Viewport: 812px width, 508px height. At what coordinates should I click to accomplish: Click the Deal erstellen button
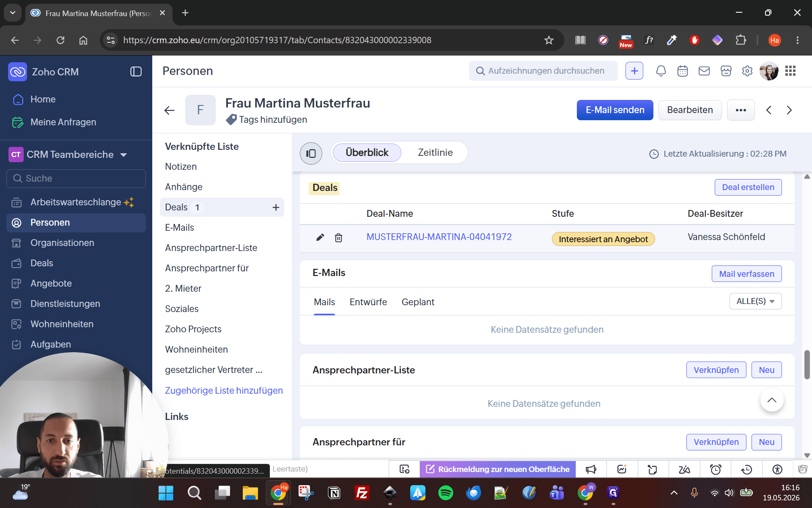(x=748, y=188)
